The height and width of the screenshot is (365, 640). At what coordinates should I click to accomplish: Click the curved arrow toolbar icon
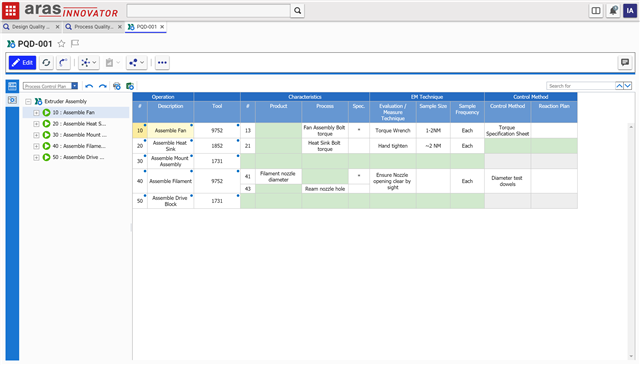pyautogui.click(x=63, y=62)
